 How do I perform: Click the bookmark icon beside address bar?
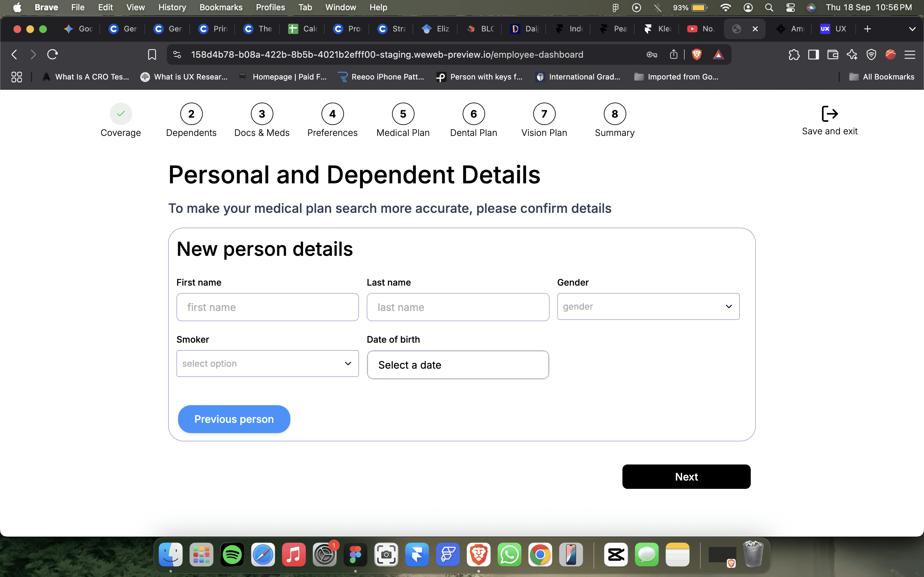click(x=151, y=54)
